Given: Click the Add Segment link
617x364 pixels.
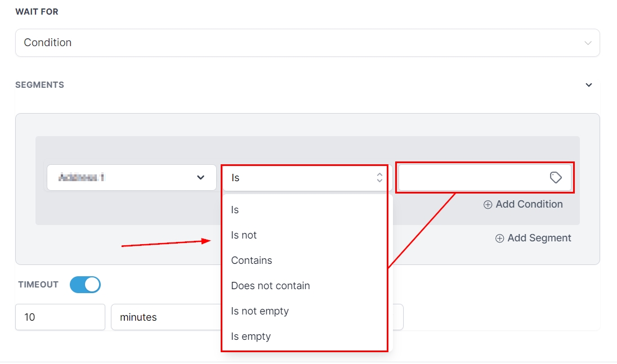Looking at the screenshot, I should click(539, 239).
